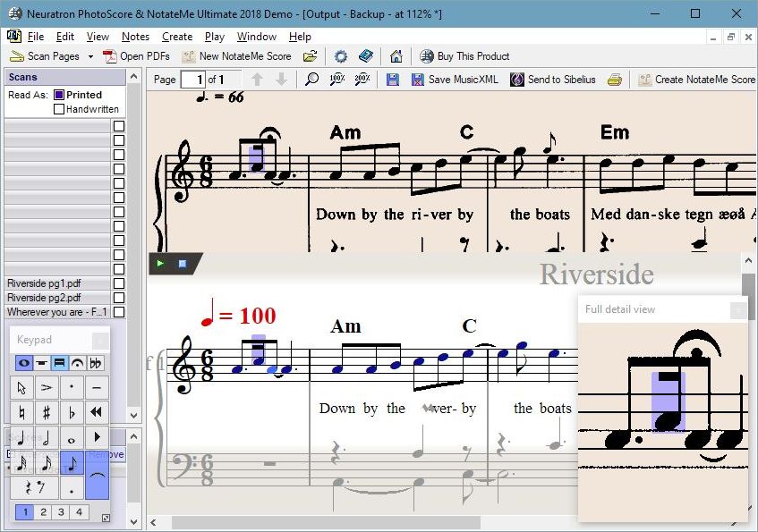Choose the 16th note on the Keypad
This screenshot has width=758, height=532.
pos(47,462)
